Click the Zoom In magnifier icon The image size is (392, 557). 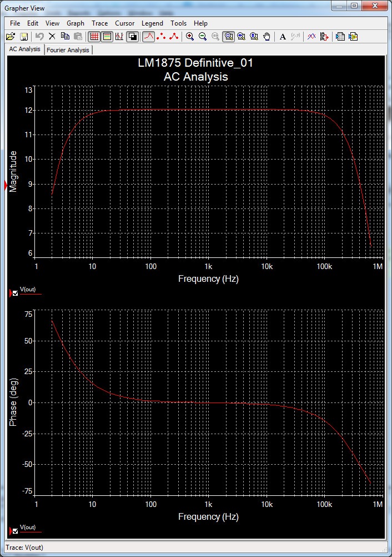(x=190, y=36)
